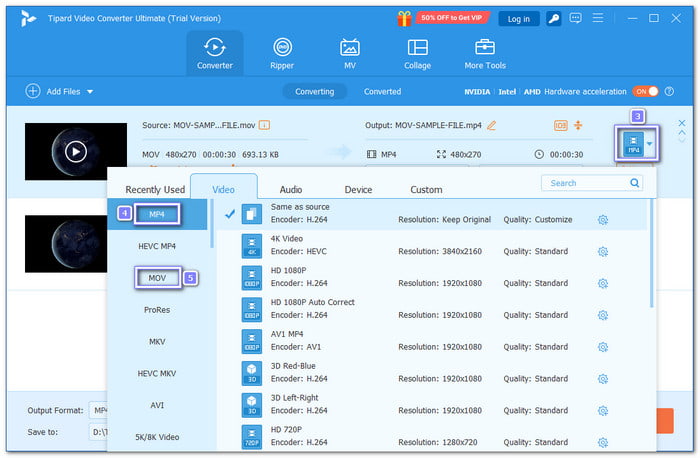Click the key register icon
This screenshot has width=700, height=458.
click(x=554, y=18)
